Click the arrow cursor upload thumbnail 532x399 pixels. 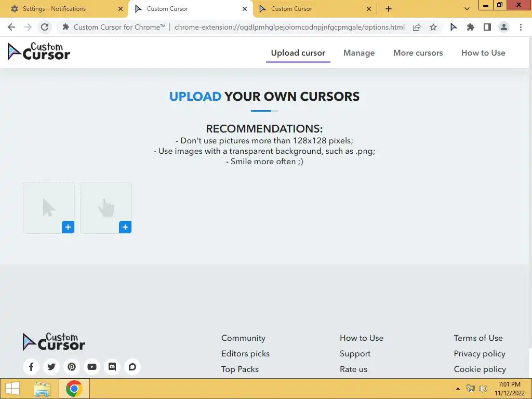[48, 208]
